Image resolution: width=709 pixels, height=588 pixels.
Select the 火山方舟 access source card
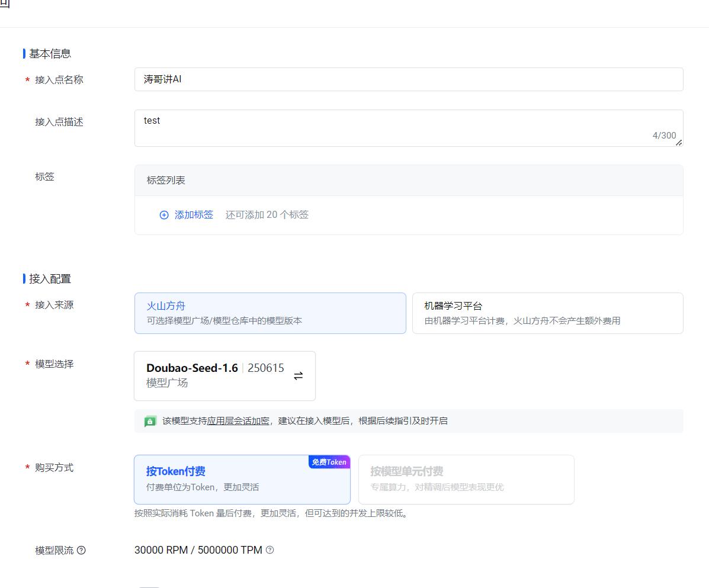pyautogui.click(x=271, y=313)
